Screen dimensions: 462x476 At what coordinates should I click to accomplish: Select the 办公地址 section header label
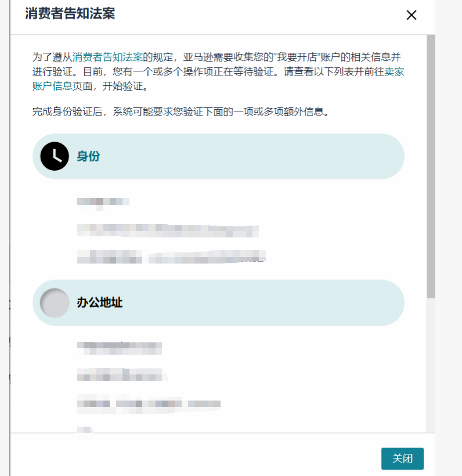click(99, 302)
